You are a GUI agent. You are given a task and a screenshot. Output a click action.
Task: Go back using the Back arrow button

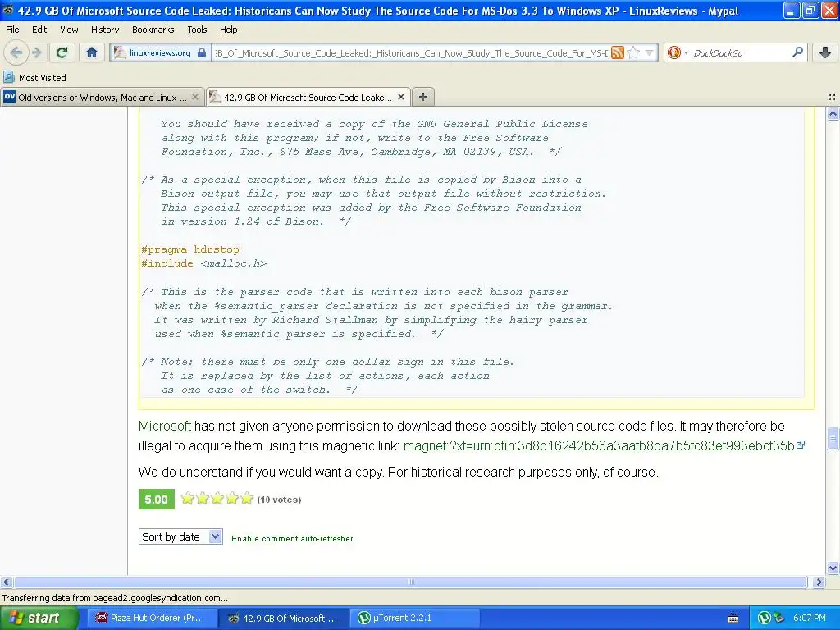pyautogui.click(x=16, y=52)
